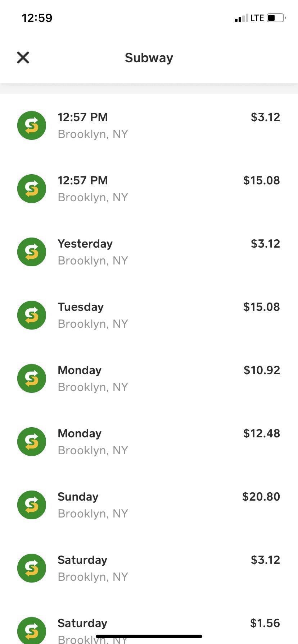The image size is (298, 644).
Task: Tap Subway logo beside Monday $10.92 payment
Action: 32,378
